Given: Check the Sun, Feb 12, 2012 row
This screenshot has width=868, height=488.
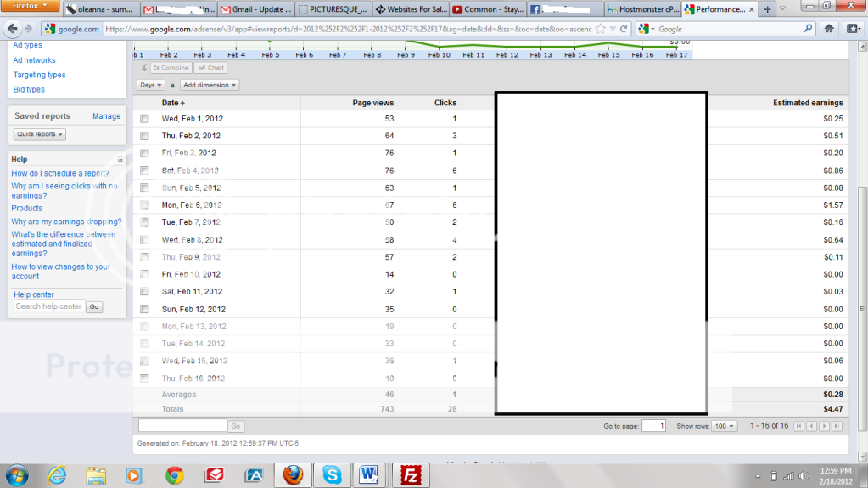Looking at the screenshot, I should tap(144, 309).
